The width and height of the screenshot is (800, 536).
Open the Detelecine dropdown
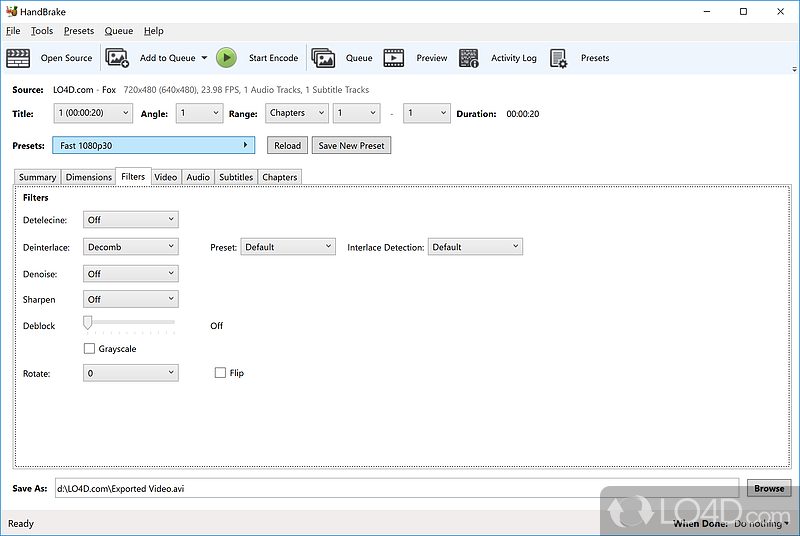click(x=131, y=220)
